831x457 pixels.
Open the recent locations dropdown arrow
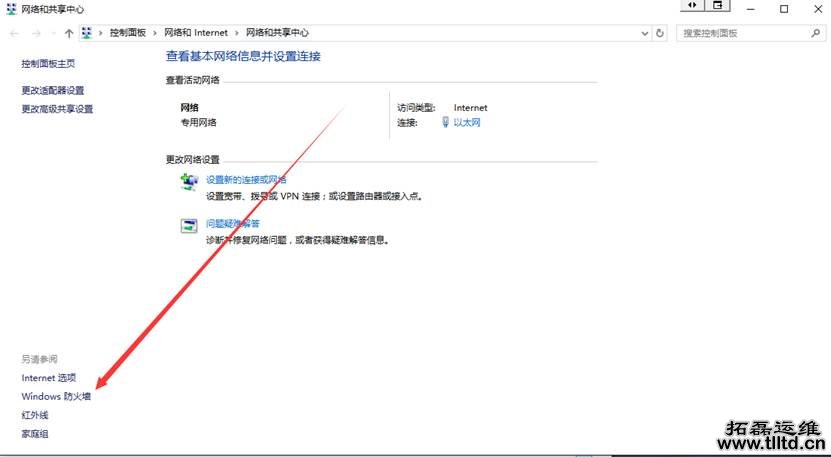point(53,33)
